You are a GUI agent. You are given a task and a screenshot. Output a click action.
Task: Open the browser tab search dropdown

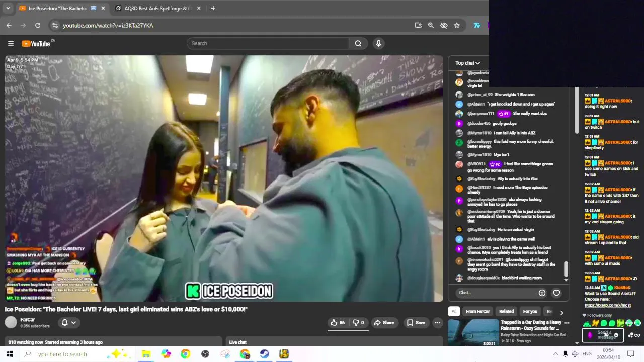(8, 8)
